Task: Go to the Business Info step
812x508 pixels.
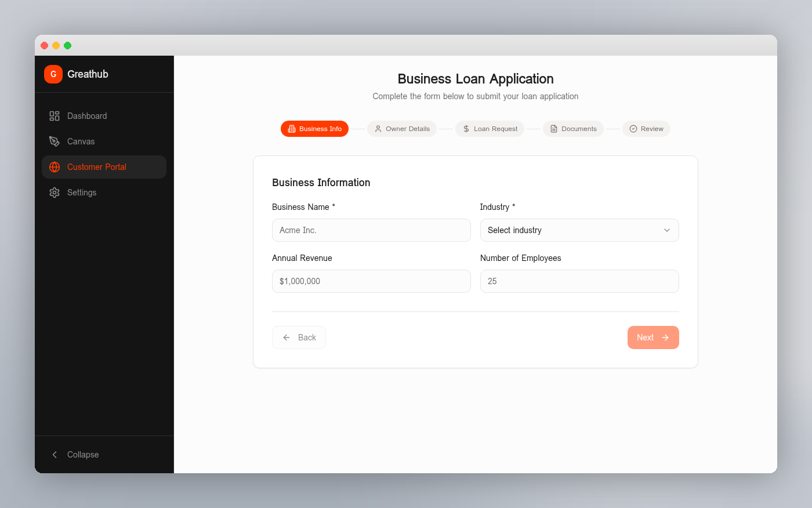Action: (314, 129)
